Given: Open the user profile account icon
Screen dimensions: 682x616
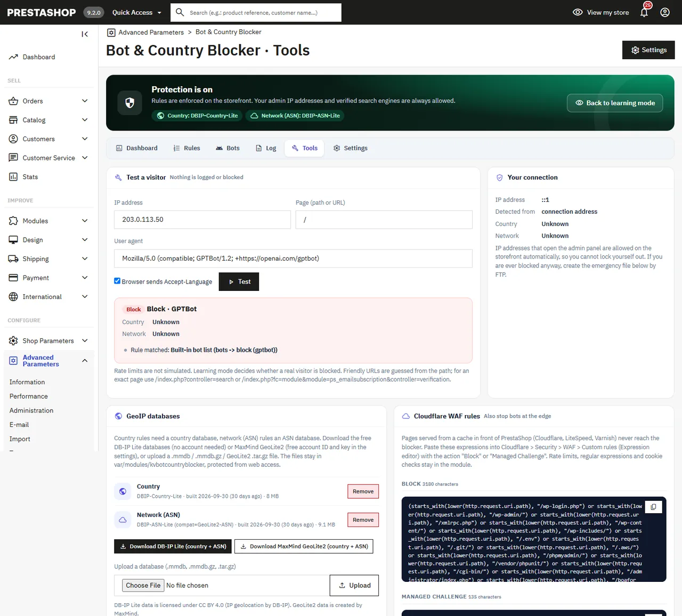Looking at the screenshot, I should [665, 12].
